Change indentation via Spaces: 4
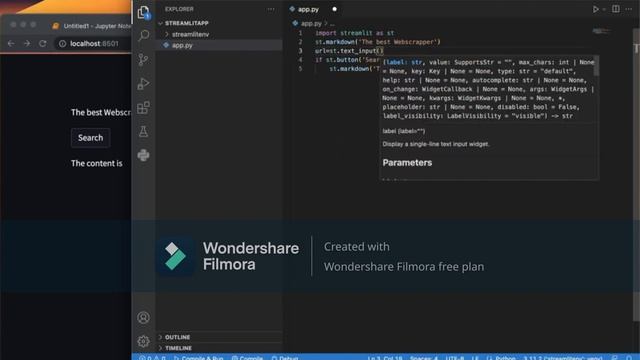 [424, 358]
